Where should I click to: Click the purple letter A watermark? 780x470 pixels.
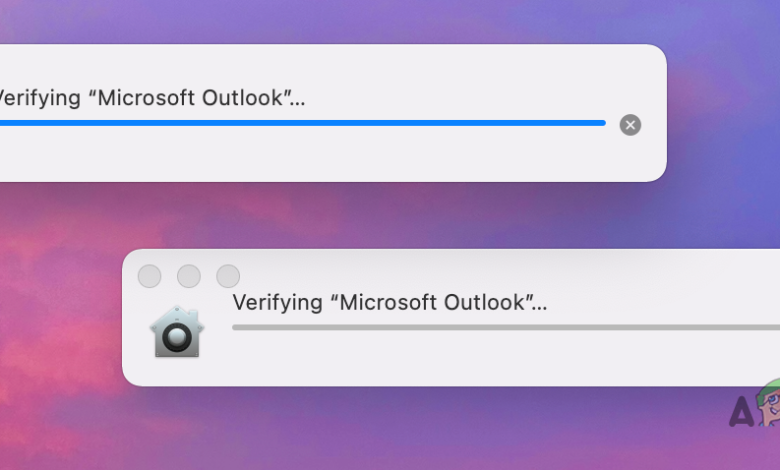click(x=742, y=412)
